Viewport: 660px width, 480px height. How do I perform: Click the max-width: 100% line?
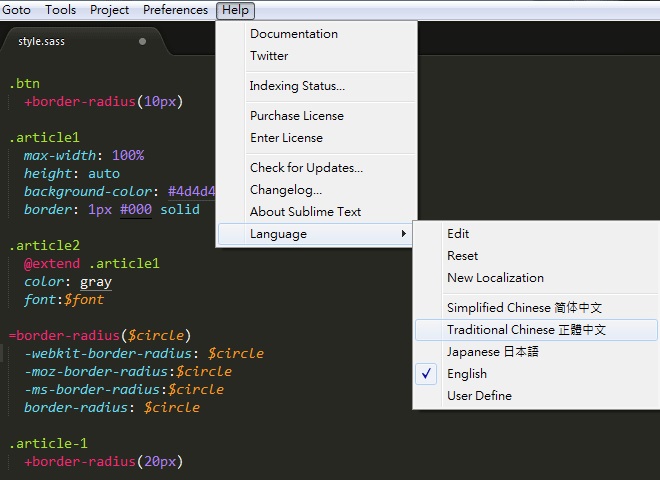point(84,155)
